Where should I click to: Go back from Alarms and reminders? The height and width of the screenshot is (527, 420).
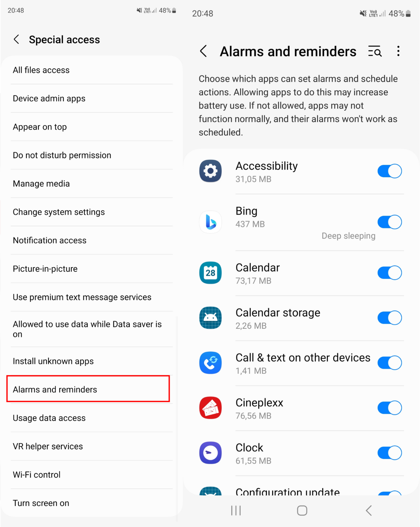tap(203, 51)
